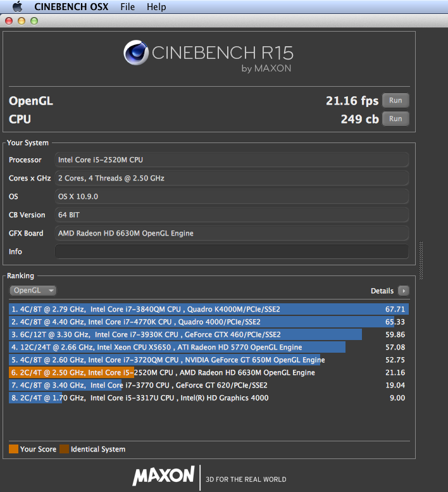
Task: Select highlighted ranking row 6 i5-2520M
Action: click(x=209, y=372)
